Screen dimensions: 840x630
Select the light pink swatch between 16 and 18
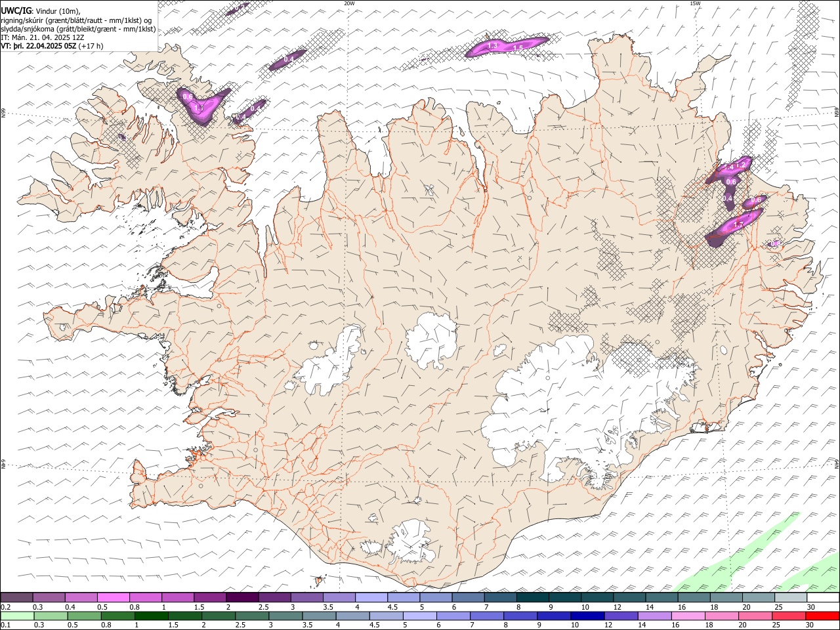point(687,616)
